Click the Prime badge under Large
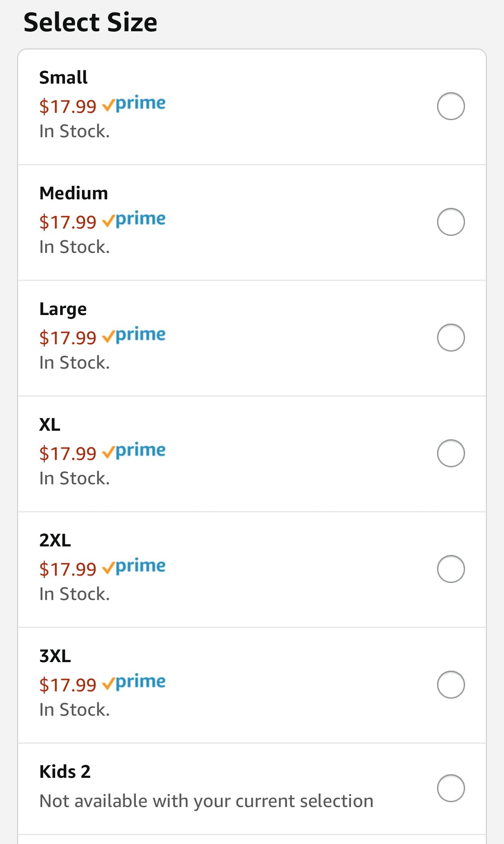This screenshot has width=504, height=844. (134, 336)
